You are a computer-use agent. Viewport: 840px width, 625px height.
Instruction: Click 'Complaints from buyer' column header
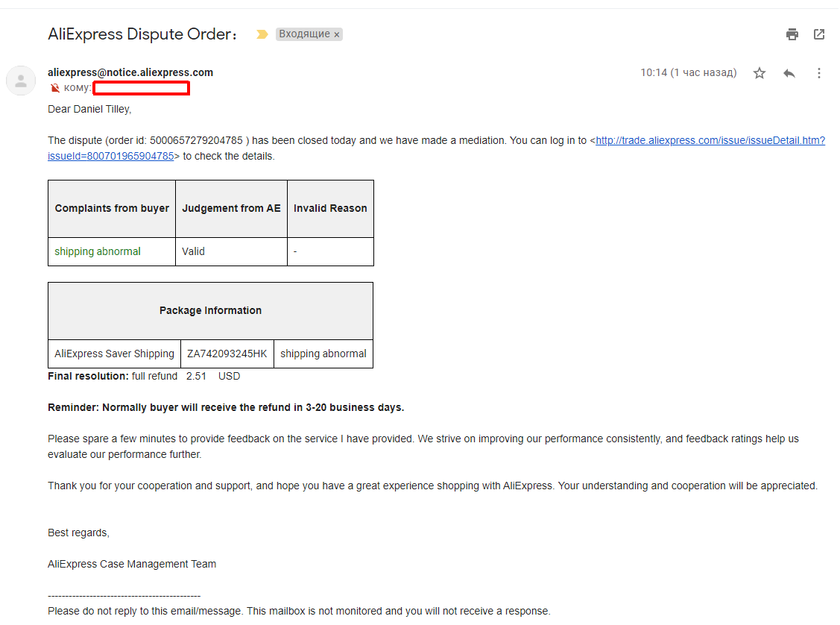(x=112, y=208)
